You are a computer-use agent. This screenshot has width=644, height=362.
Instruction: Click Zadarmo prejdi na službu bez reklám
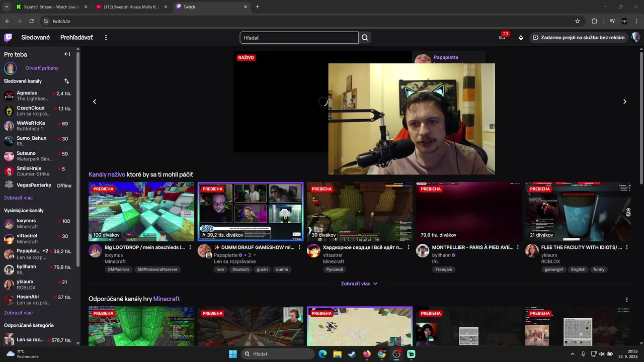click(x=579, y=38)
